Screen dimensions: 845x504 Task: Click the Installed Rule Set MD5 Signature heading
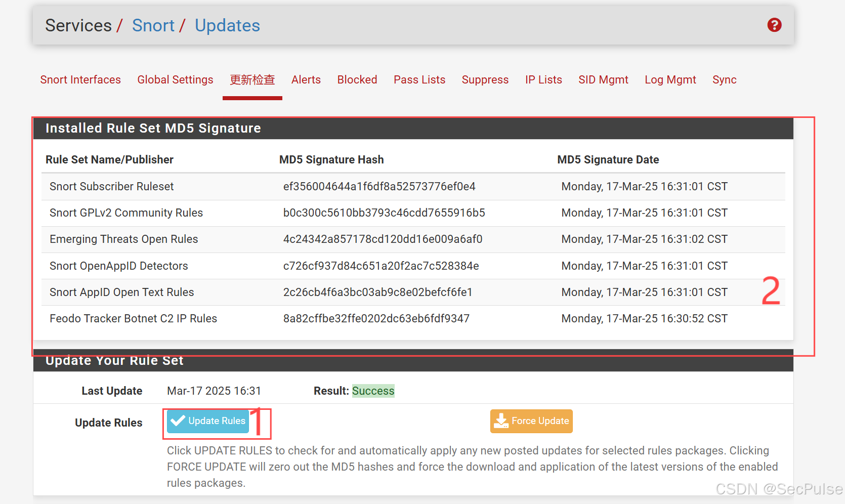coord(153,129)
